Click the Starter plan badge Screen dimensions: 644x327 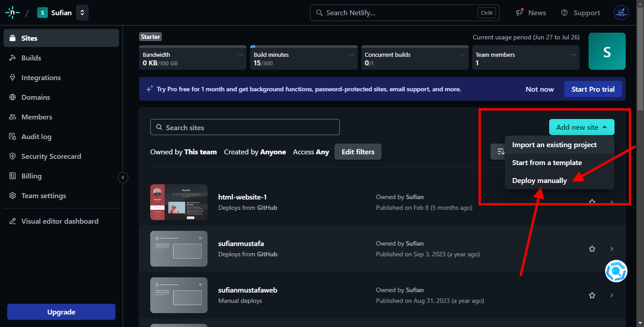[150, 37]
